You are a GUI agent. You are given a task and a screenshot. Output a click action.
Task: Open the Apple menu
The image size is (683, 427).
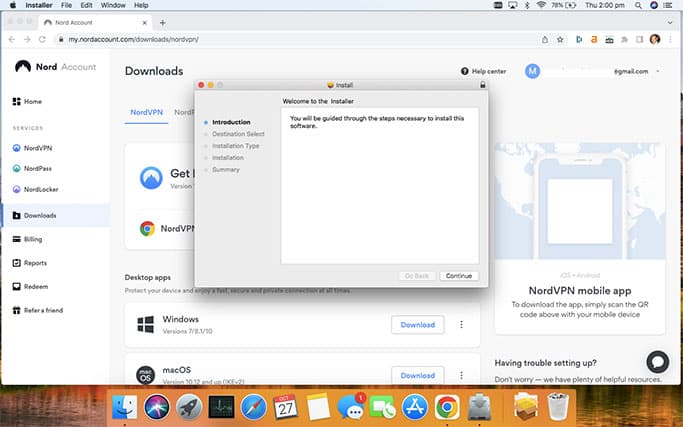pos(13,5)
